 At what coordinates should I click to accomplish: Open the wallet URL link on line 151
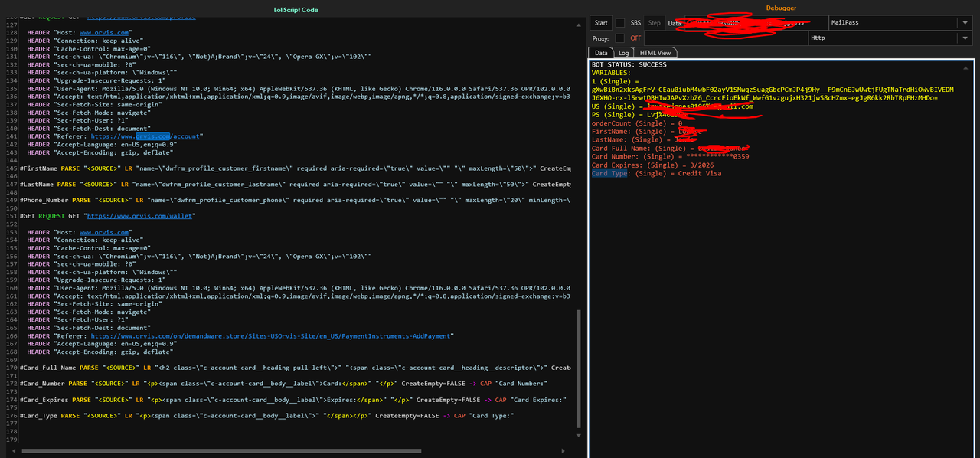click(139, 216)
